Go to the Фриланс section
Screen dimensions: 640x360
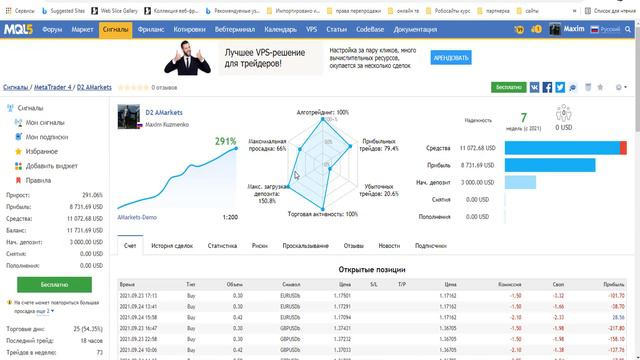[151, 29]
